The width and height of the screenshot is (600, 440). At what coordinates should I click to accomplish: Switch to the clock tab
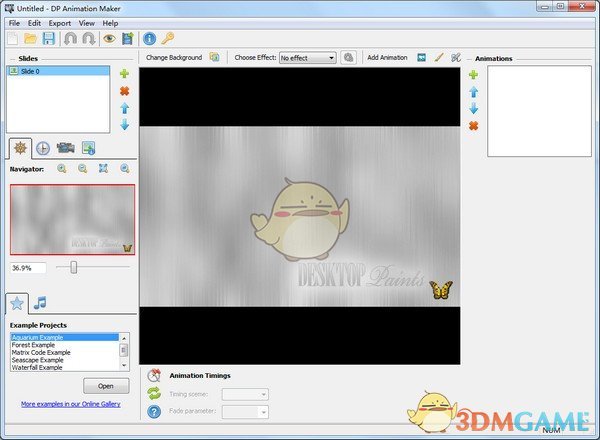tap(43, 148)
